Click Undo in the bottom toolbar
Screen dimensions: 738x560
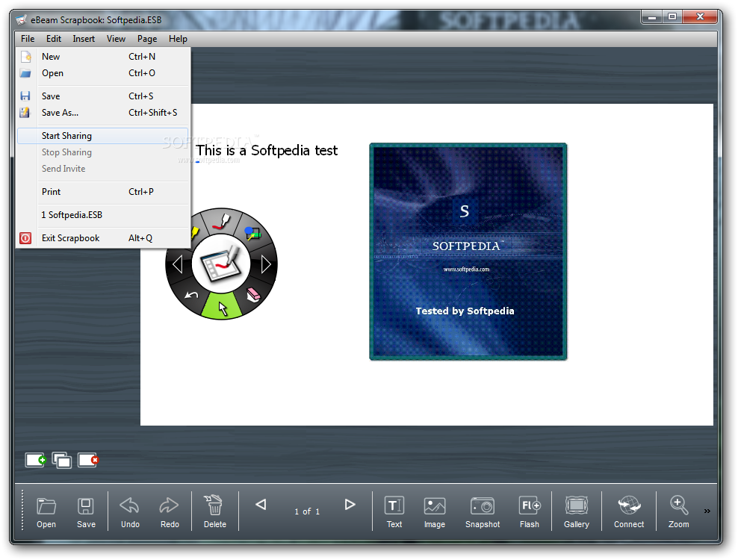pos(130,512)
